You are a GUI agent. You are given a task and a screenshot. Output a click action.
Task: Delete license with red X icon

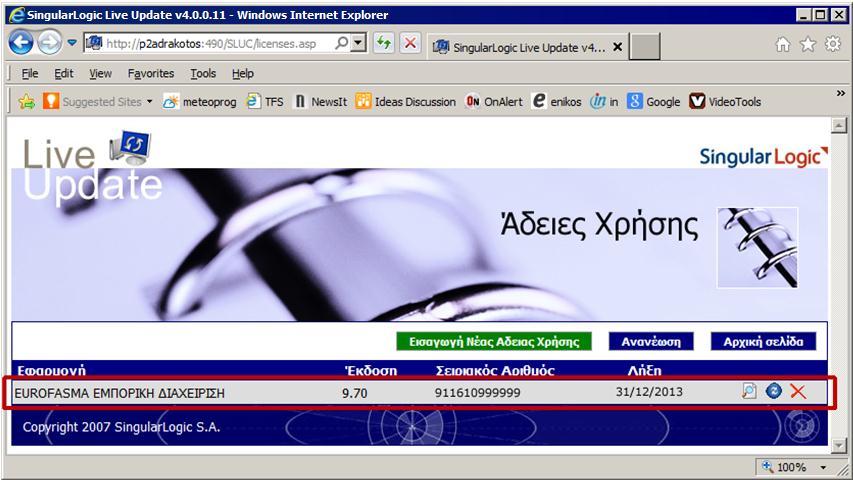(x=798, y=391)
